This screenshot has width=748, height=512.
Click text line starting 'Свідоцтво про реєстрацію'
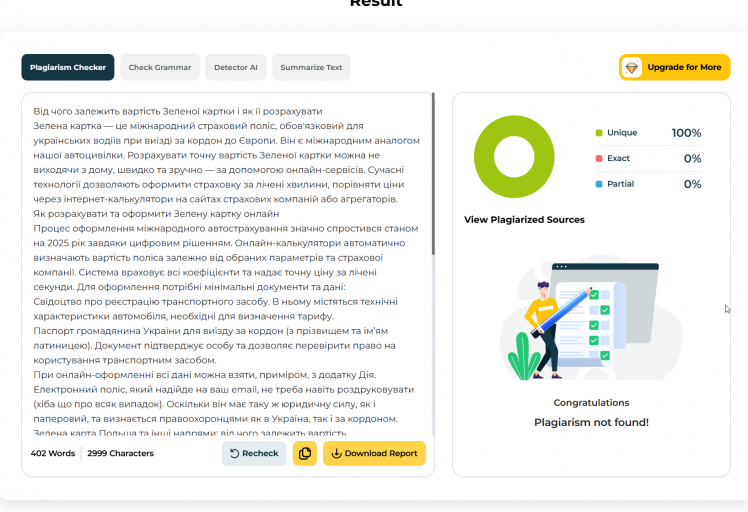pyautogui.click(x=215, y=302)
